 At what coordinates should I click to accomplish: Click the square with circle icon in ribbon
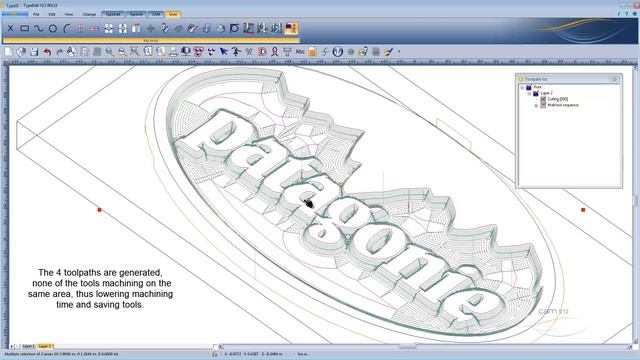(x=234, y=28)
